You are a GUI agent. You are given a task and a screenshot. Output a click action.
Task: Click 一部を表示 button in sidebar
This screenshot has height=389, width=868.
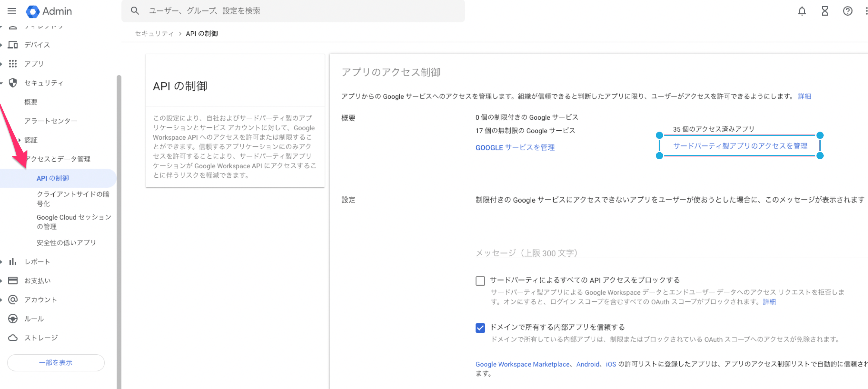[55, 363]
